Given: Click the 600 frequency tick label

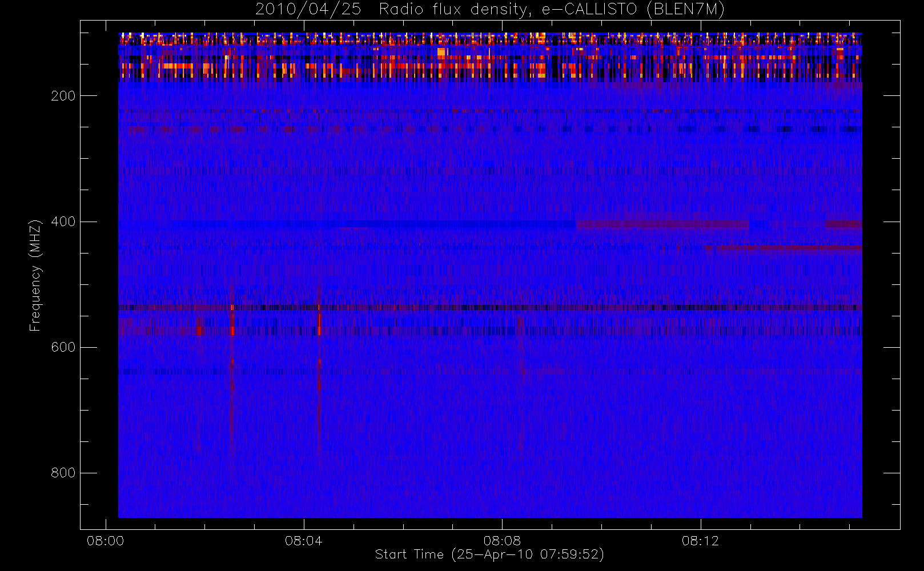Looking at the screenshot, I should coord(63,347).
